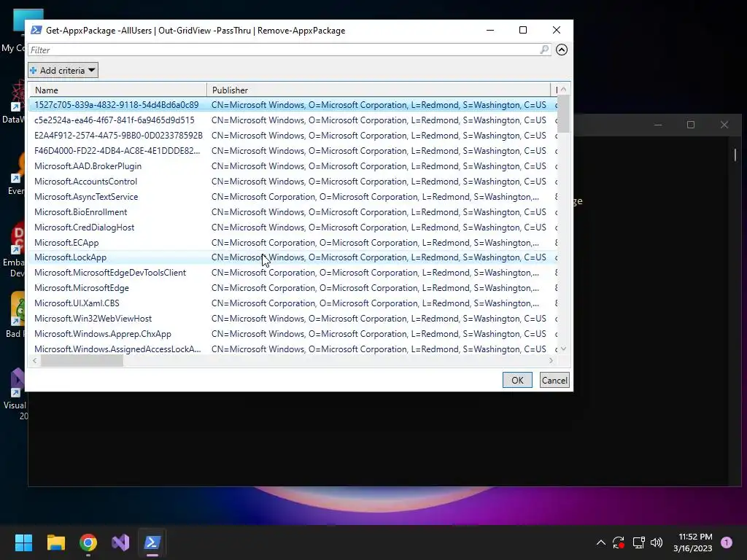Screen dimensions: 747x560
Task: Select Microsoft.AccountsControl package
Action: [x=293, y=182]
